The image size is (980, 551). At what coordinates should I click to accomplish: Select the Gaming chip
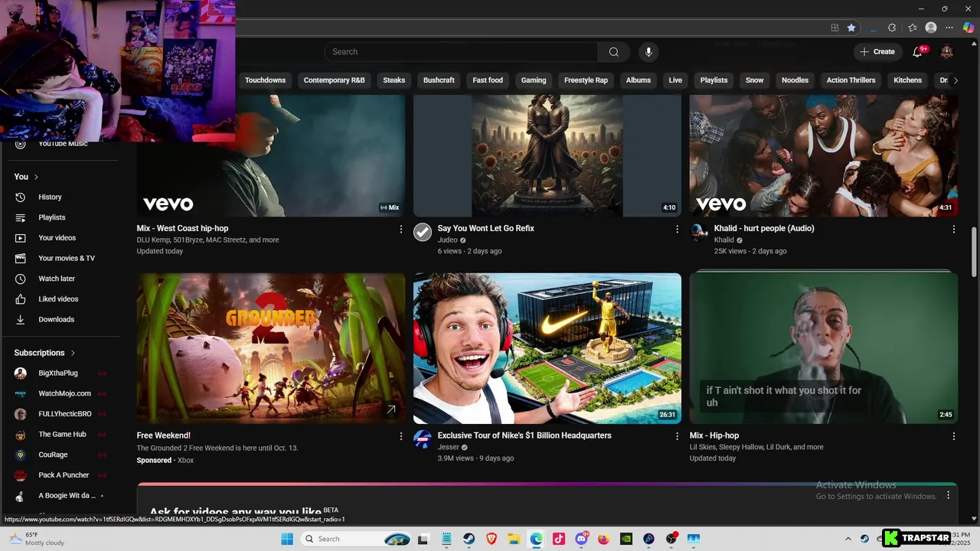534,80
